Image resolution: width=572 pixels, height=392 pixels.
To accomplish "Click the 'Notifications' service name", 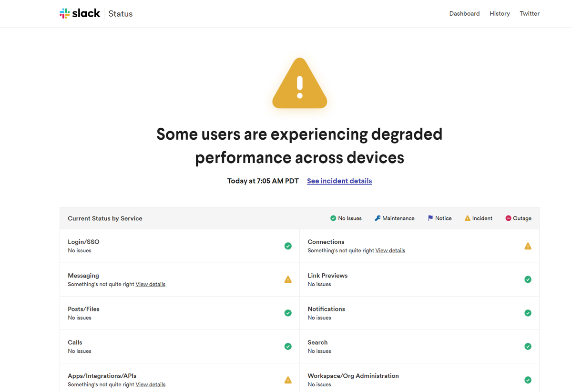I will [326, 309].
